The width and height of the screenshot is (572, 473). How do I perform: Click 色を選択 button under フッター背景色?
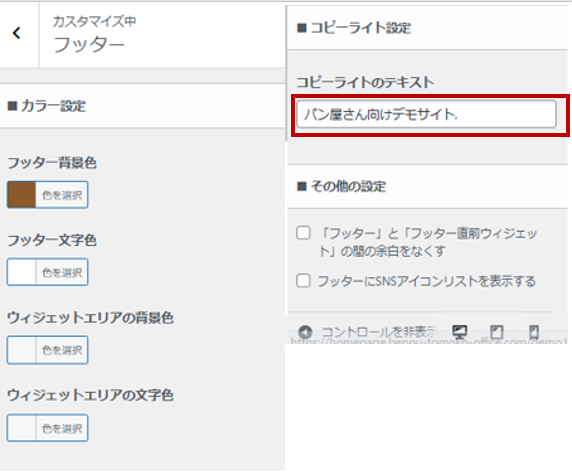click(62, 195)
